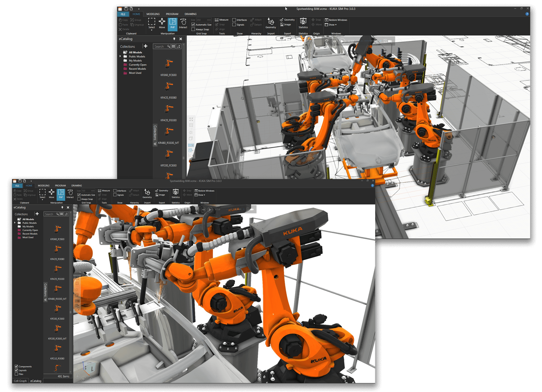Toggle the Automatic Size checkbox in the front window
The width and height of the screenshot is (542, 392).
point(79,195)
